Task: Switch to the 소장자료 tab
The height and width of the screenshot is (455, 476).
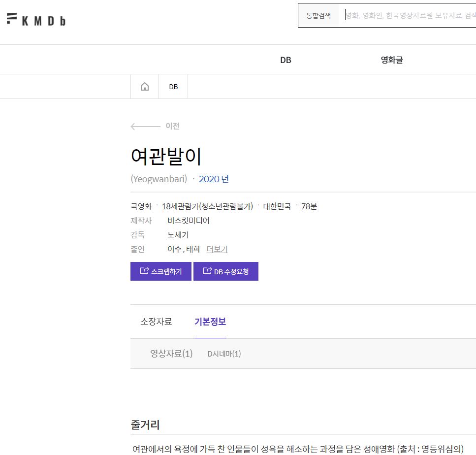Action: pos(156,322)
